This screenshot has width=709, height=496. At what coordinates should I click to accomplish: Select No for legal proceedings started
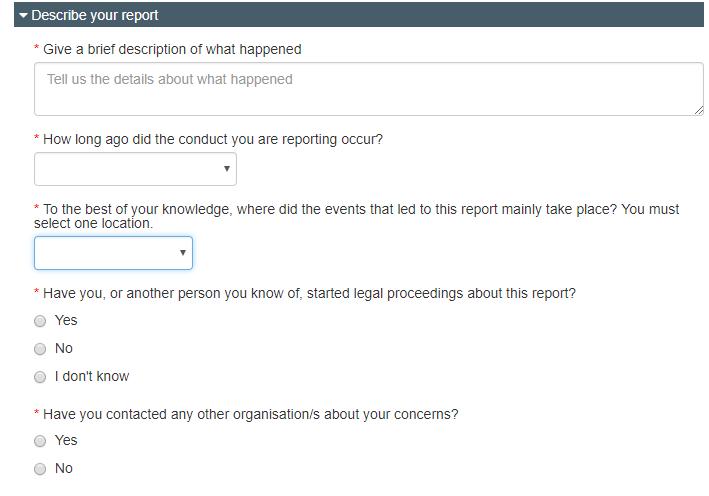click(x=40, y=349)
